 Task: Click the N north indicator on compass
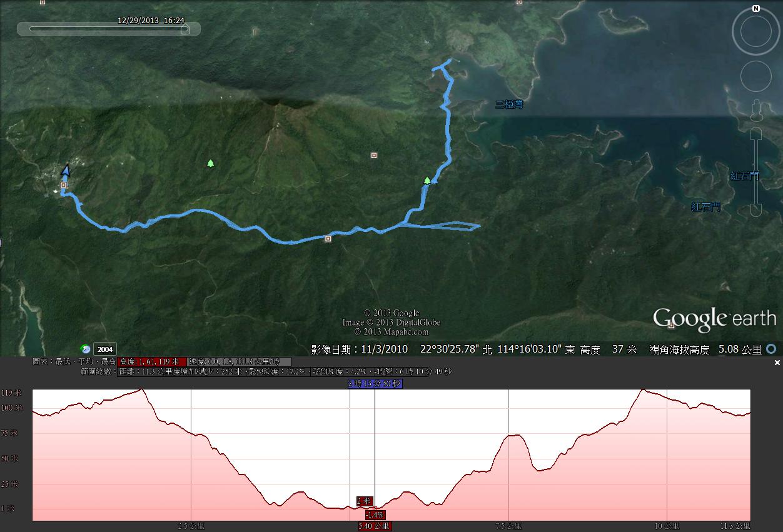click(x=756, y=8)
